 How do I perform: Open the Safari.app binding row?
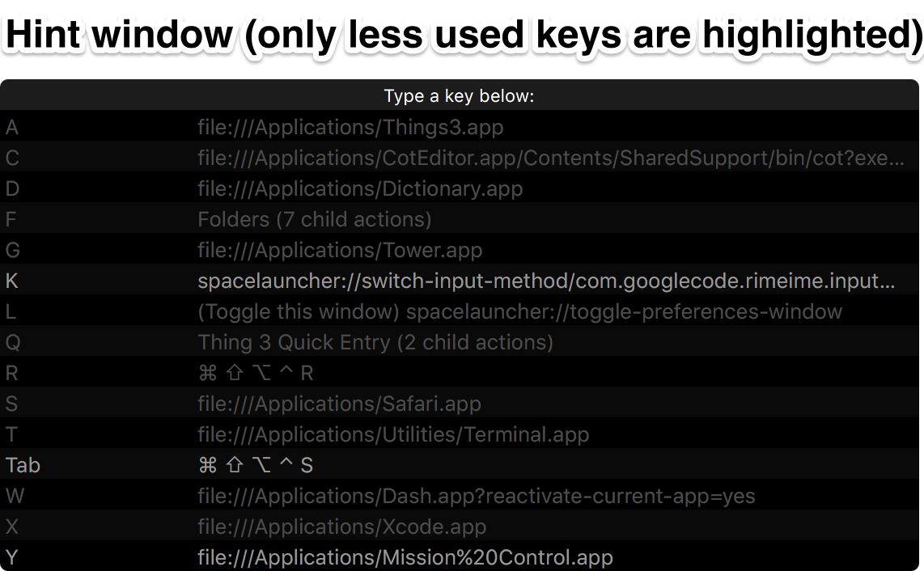point(340,404)
